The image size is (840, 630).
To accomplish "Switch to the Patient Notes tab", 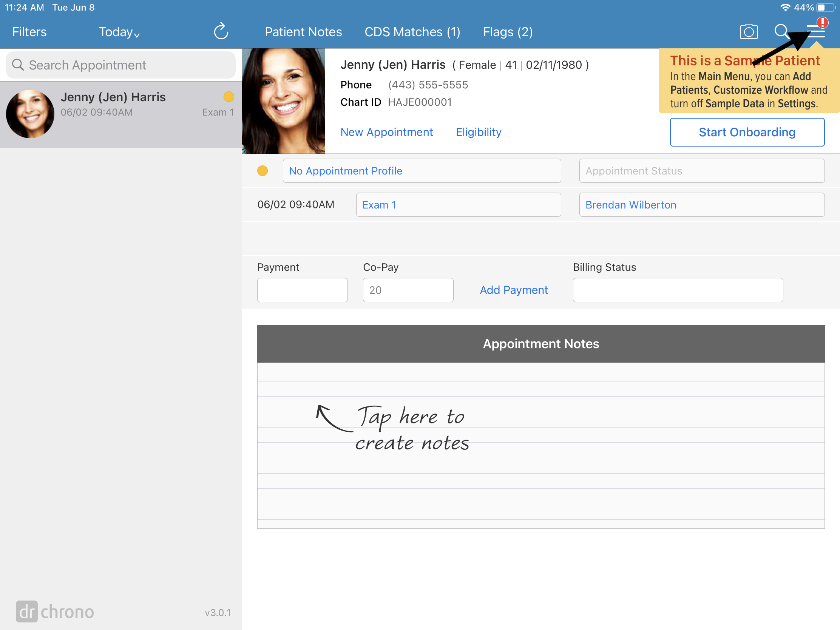I will [304, 31].
